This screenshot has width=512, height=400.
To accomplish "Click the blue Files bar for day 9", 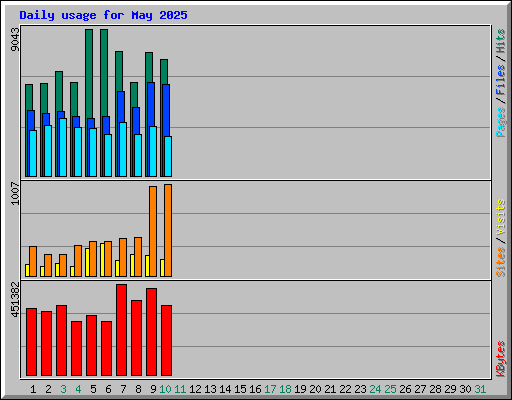I will (151, 104).
